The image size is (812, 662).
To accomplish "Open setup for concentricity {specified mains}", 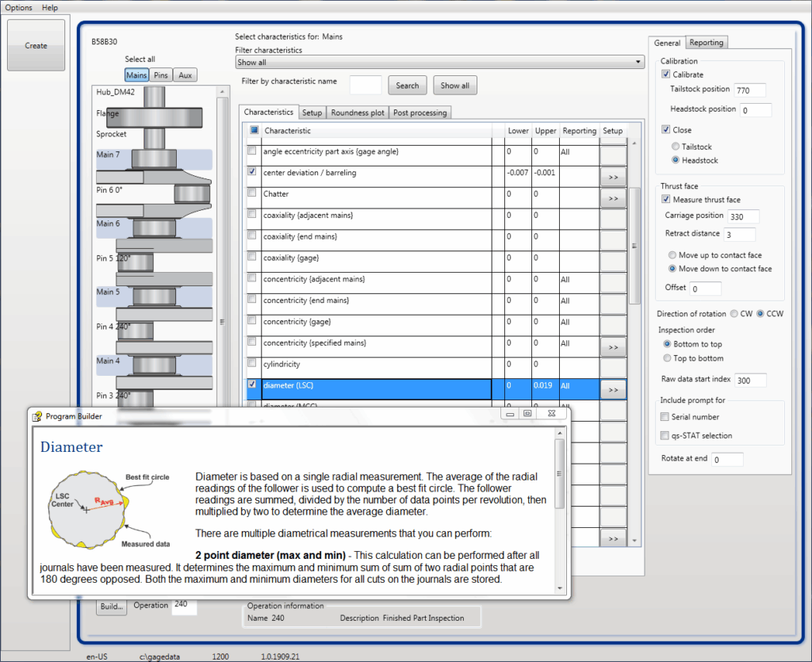I will click(x=612, y=346).
